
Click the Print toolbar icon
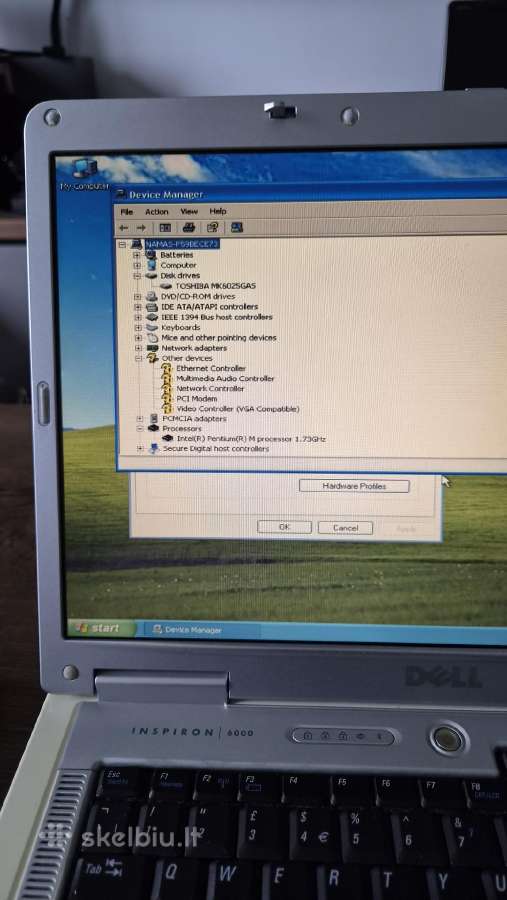click(x=189, y=227)
